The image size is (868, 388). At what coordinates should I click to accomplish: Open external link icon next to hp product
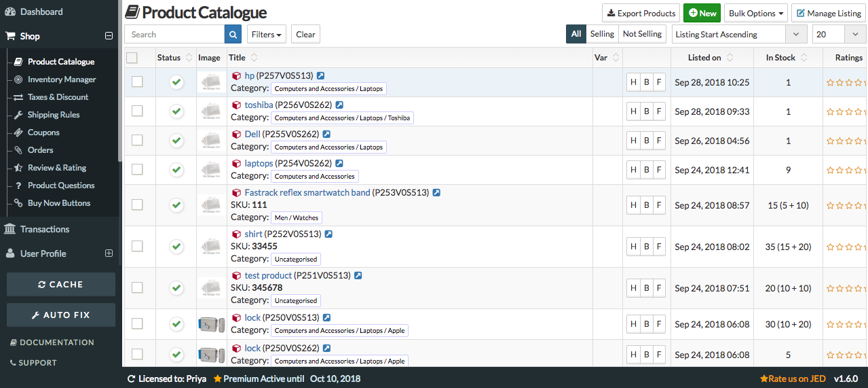tap(321, 76)
